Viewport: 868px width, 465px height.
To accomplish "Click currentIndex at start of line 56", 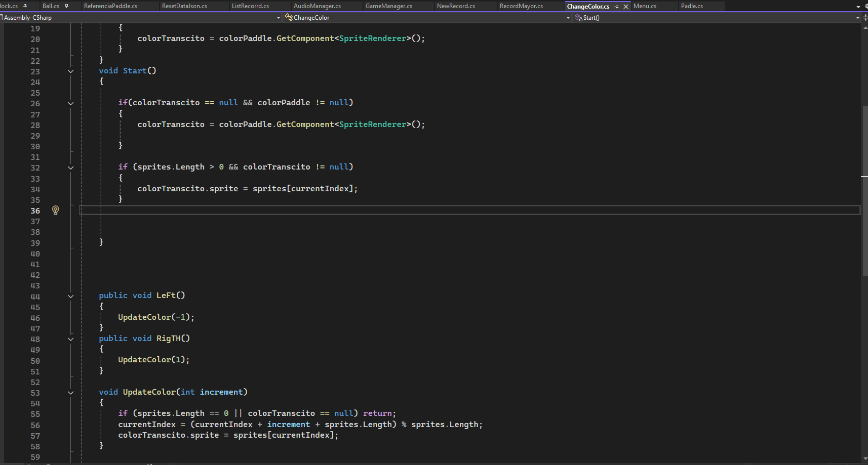I will coord(147,425).
